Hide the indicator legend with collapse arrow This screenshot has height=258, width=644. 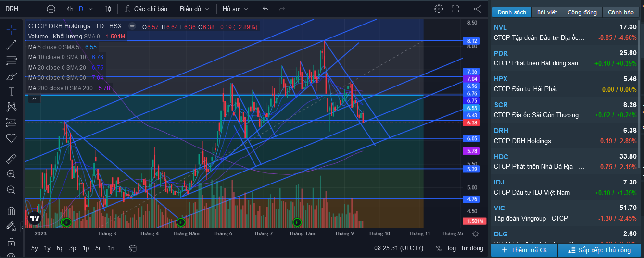[34, 99]
